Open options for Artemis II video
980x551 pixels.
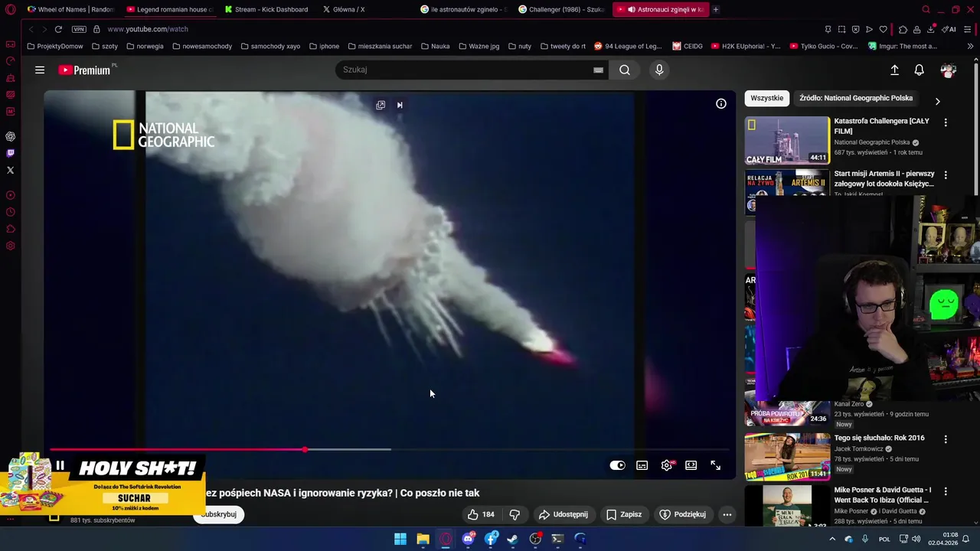coord(946,175)
